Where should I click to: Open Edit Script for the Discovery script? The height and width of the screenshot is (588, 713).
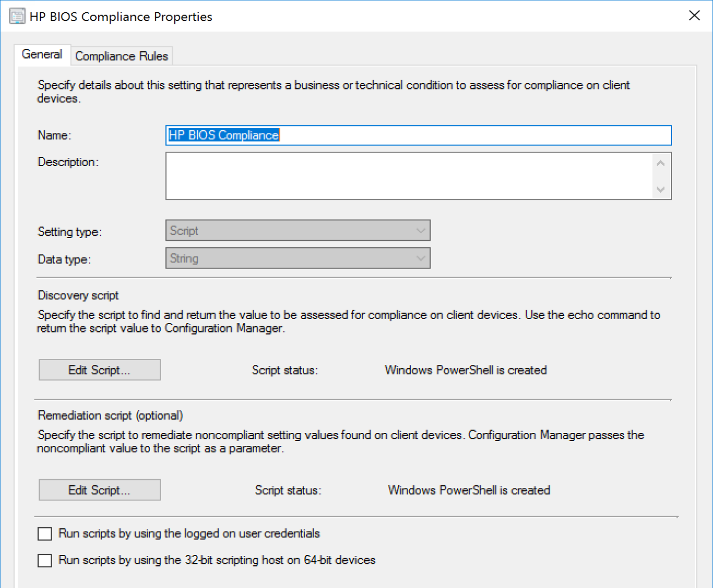click(99, 370)
